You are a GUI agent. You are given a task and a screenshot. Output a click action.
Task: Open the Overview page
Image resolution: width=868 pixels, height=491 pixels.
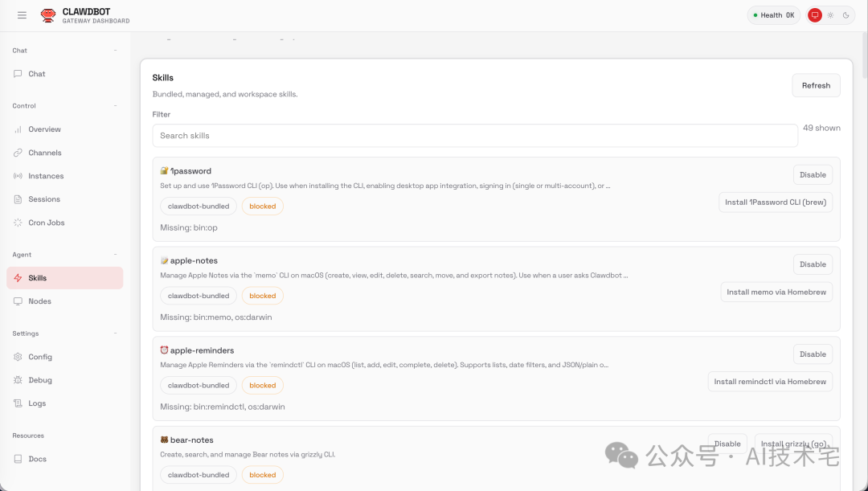point(65,129)
